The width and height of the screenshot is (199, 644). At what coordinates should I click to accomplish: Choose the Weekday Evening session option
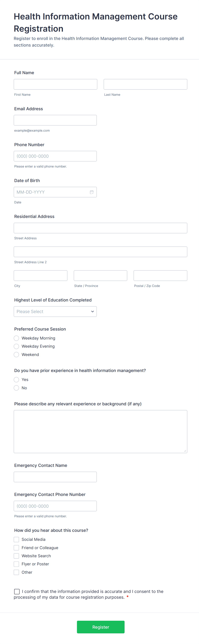[16, 346]
